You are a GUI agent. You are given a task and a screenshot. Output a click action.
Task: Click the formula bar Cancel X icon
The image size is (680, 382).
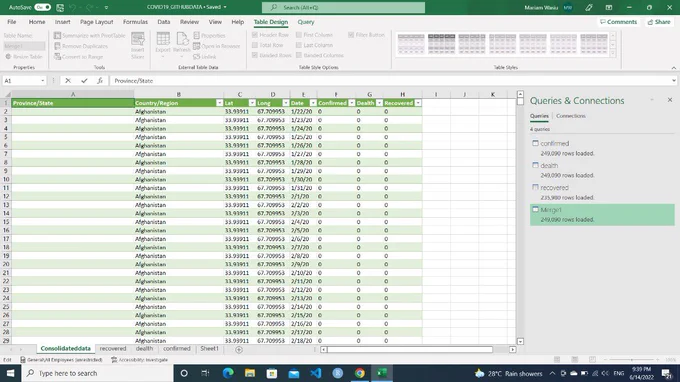click(x=68, y=81)
